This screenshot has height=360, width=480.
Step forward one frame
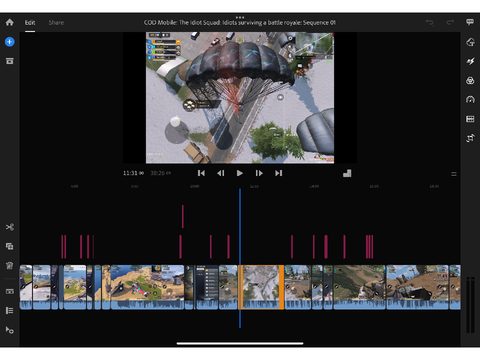point(259,173)
